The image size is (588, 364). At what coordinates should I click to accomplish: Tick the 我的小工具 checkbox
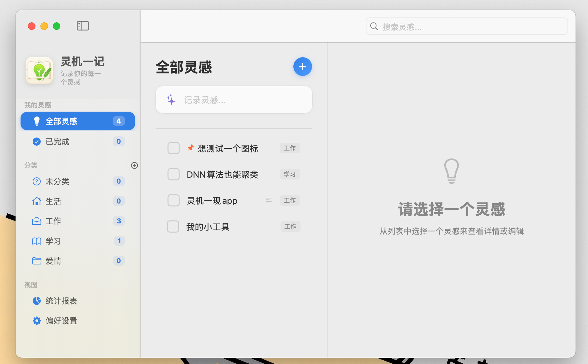click(x=173, y=226)
